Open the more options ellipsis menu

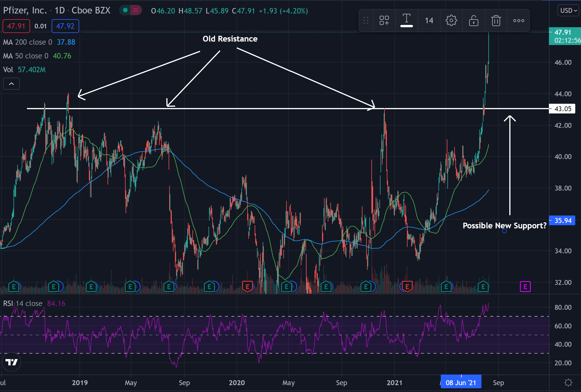click(518, 21)
